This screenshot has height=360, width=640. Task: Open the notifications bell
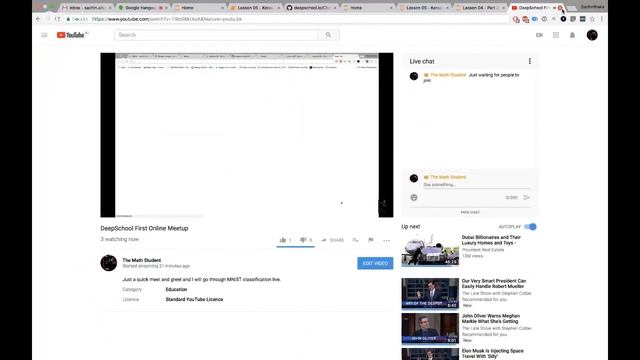(x=572, y=35)
